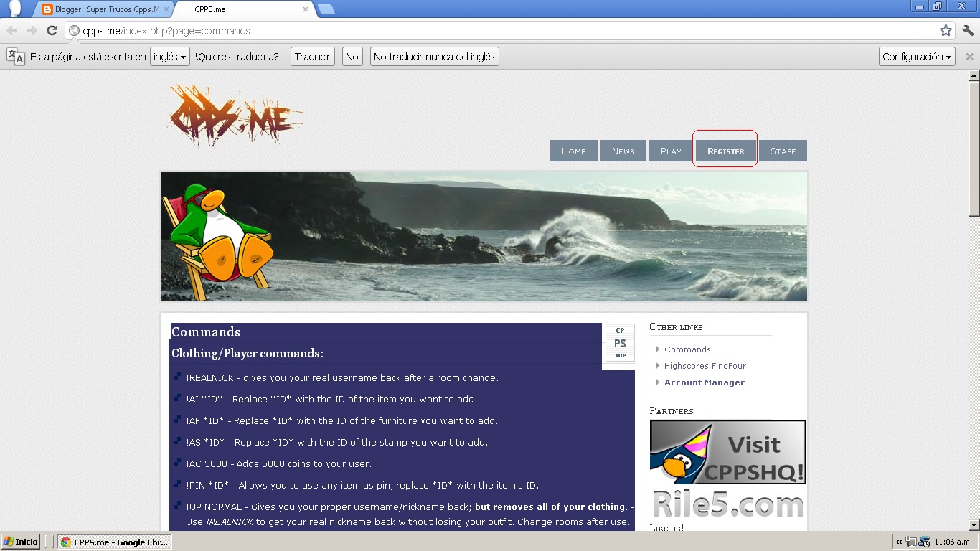Click the CP PS .me square badge icon

[x=619, y=342]
